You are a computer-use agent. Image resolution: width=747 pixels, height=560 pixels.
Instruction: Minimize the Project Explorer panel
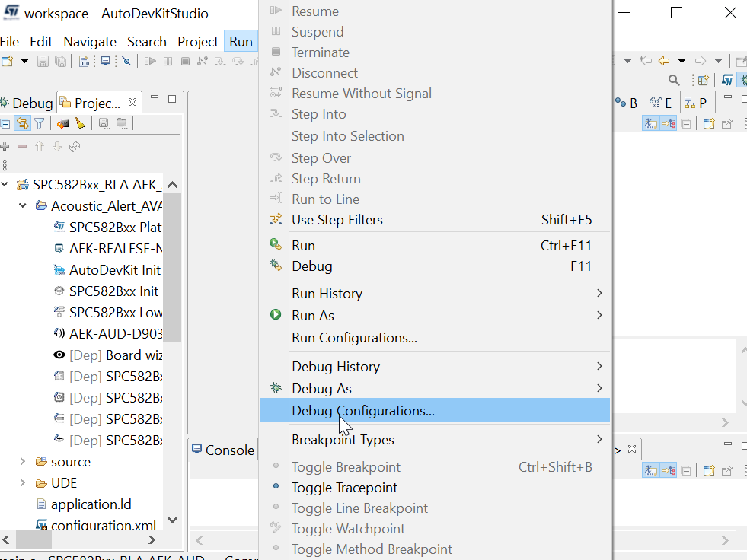pyautogui.click(x=155, y=97)
